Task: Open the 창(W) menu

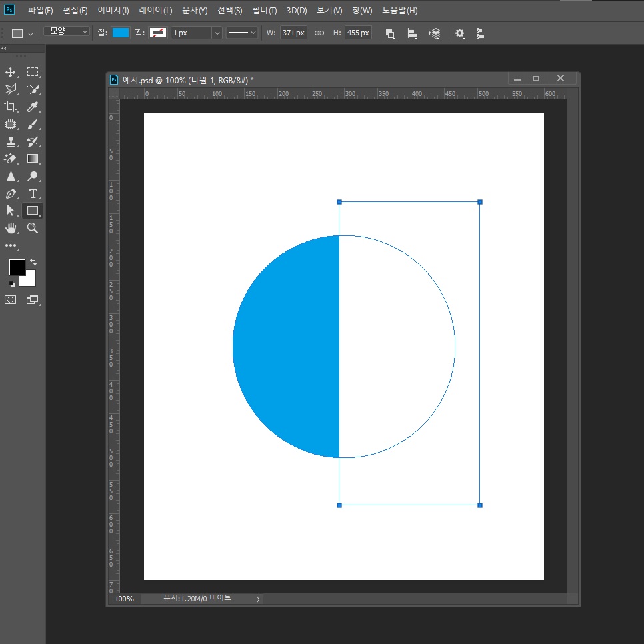Action: coord(362,10)
